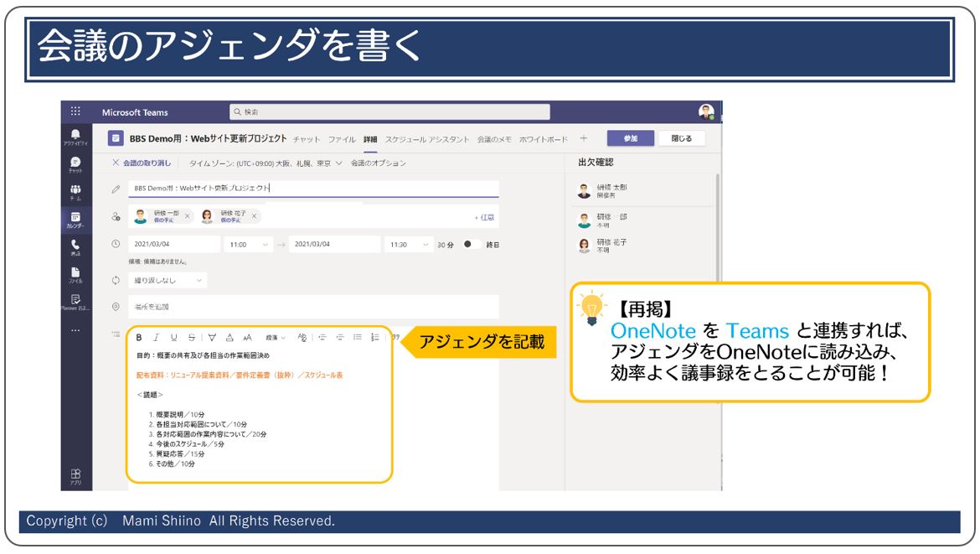Open Activity (アクティビティ) in the left rail

pyautogui.click(x=75, y=137)
